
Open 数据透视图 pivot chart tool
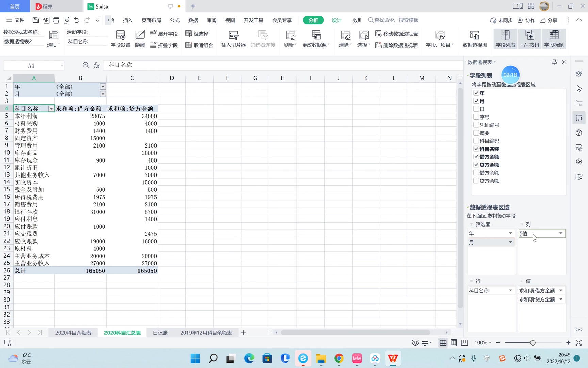coord(475,39)
